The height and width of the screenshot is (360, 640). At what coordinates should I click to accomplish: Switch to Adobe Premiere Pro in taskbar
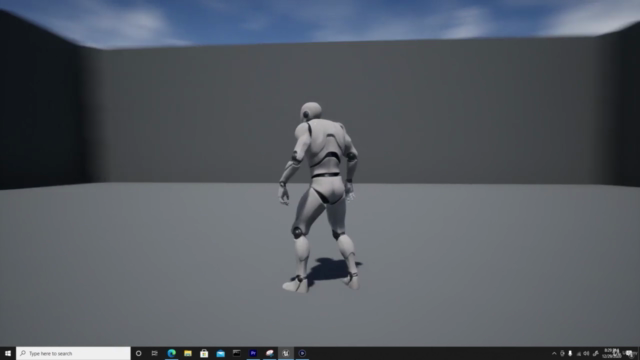253,353
